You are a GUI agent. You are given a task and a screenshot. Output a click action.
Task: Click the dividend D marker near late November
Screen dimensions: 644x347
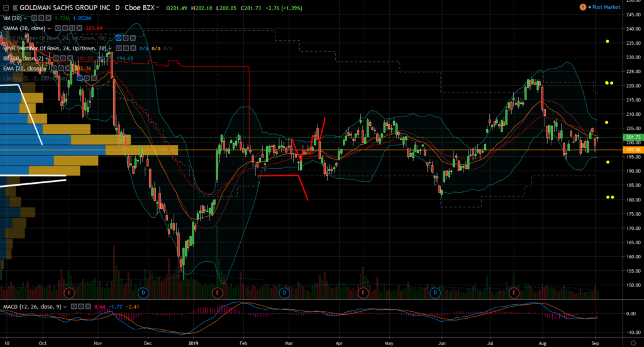point(143,293)
